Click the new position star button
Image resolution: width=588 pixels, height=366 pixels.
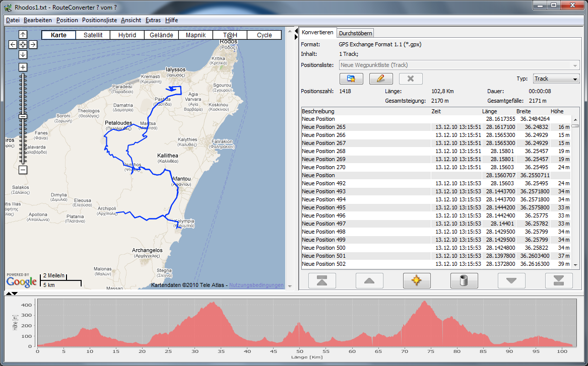tap(416, 280)
